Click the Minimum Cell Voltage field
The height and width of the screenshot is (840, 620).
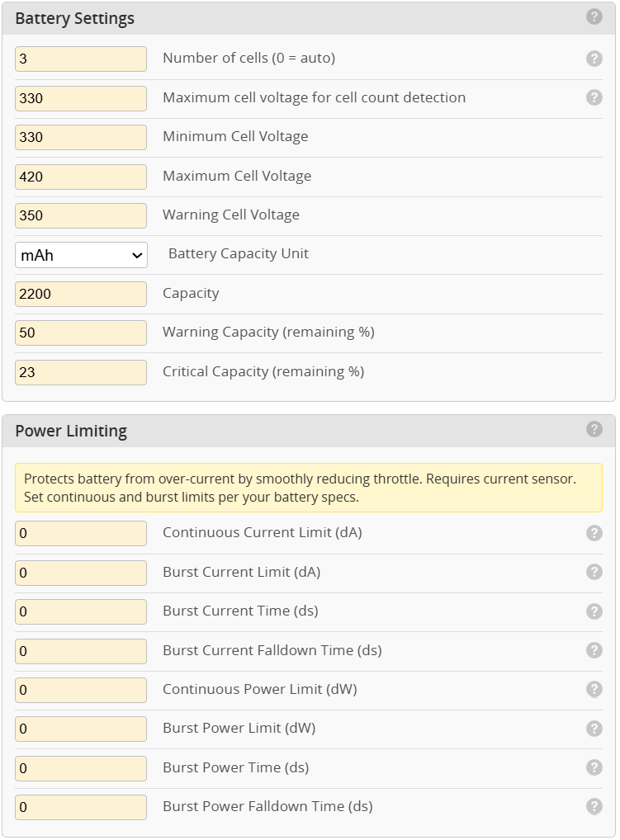81,137
